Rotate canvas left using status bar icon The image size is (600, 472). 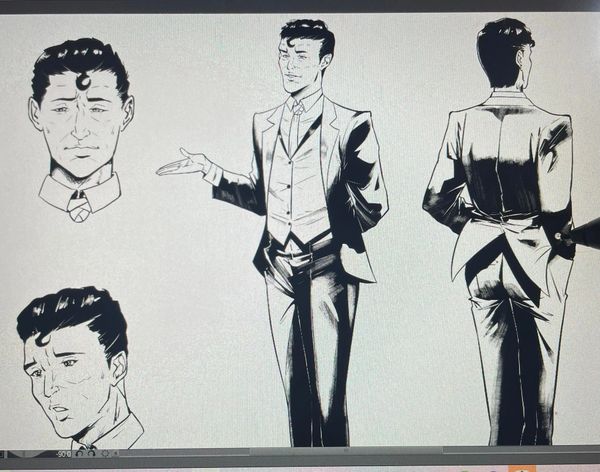pyautogui.click(x=79, y=454)
